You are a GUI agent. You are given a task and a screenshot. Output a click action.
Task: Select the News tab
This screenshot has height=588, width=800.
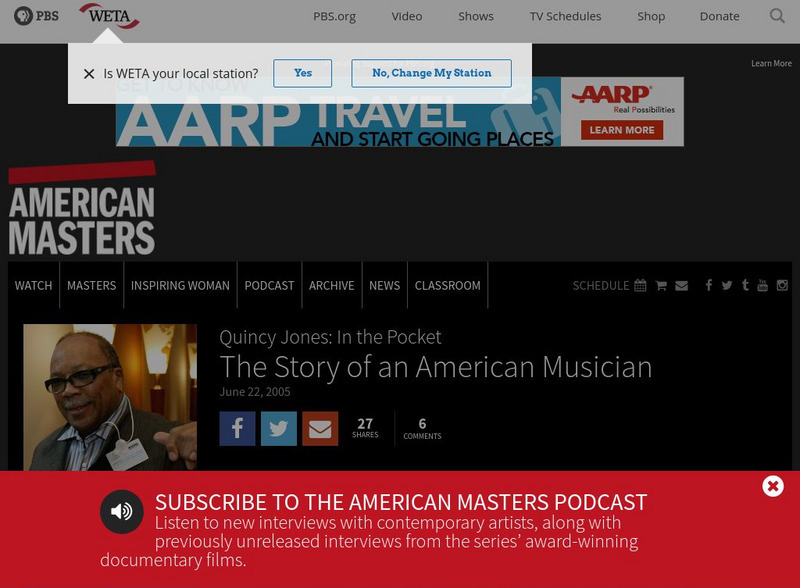coord(385,285)
